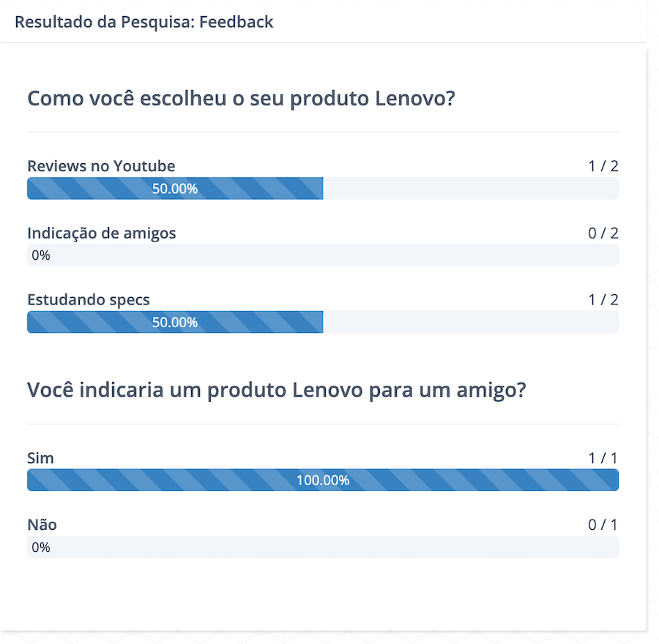Click the 'Você indicaria um produto Lenovo' heading
Viewport: 659px width, 644px height.
(x=277, y=390)
